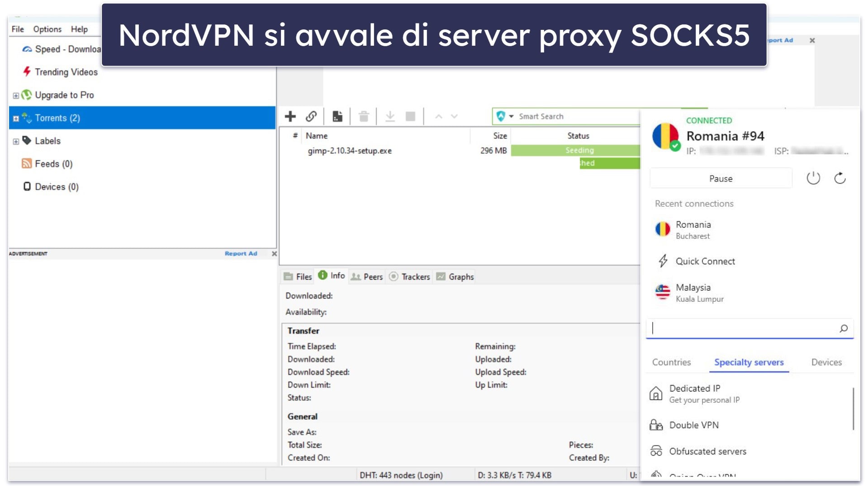Screen dimensions: 868x486
Task: Click the NordVPN disconnect power icon
Action: (813, 178)
